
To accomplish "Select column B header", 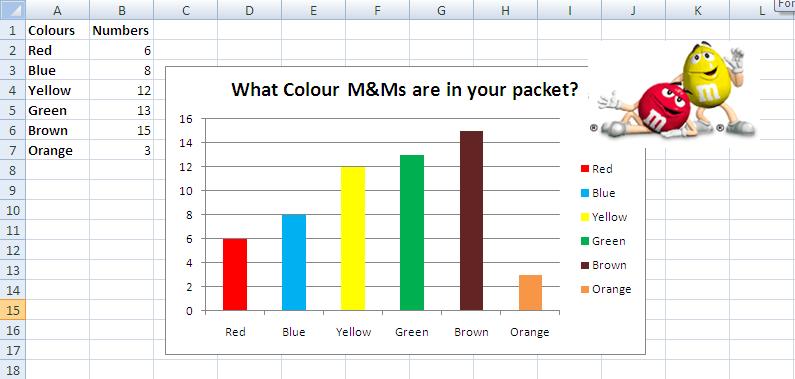I will tap(122, 10).
